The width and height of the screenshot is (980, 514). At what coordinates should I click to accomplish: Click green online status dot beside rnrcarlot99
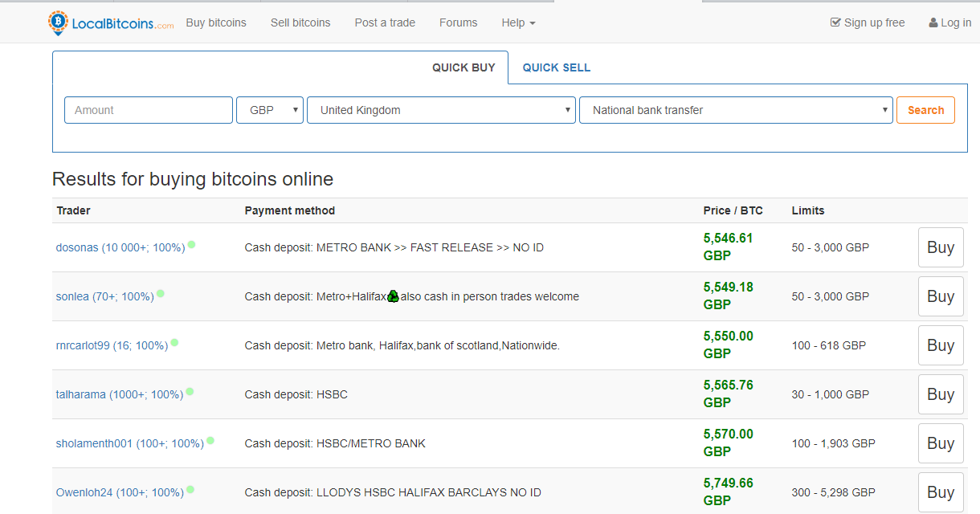pos(174,342)
